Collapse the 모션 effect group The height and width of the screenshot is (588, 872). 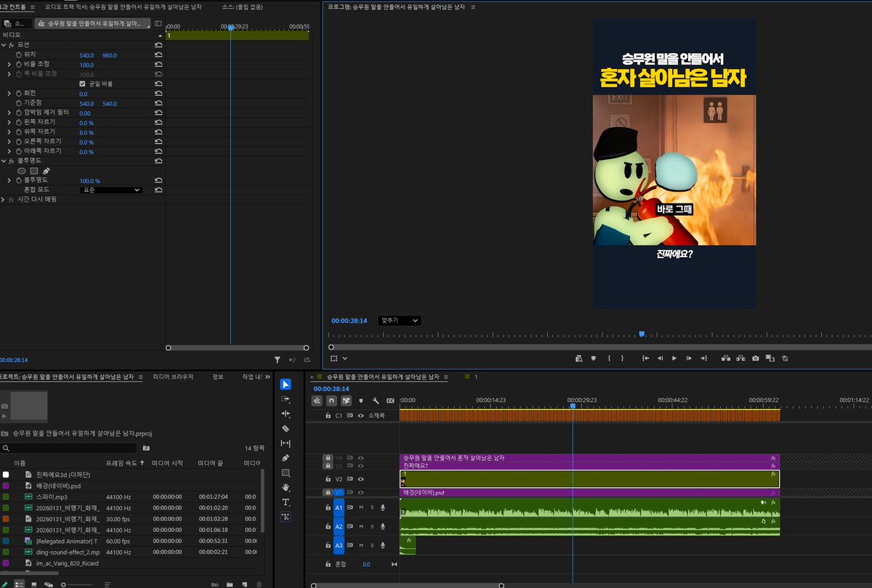point(4,45)
